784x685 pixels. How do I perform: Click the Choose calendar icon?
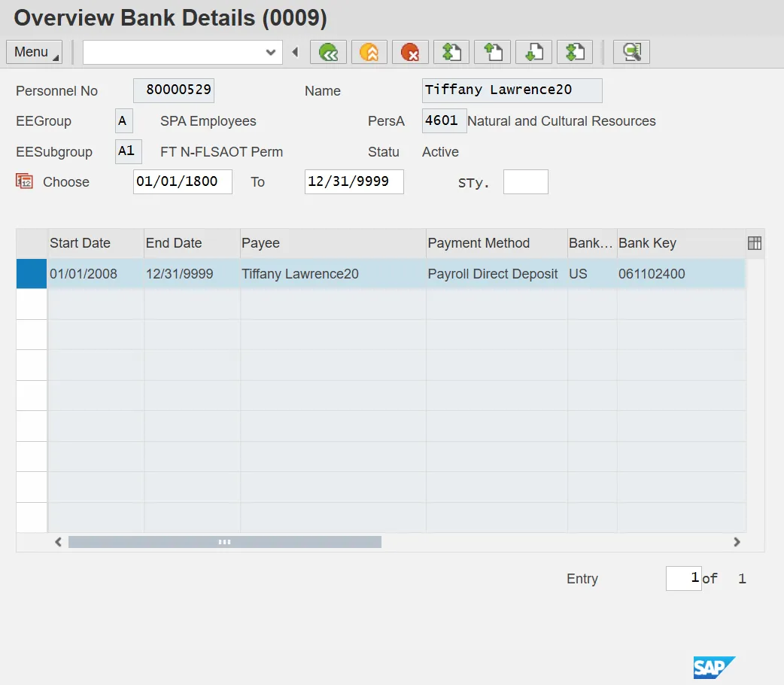point(24,181)
